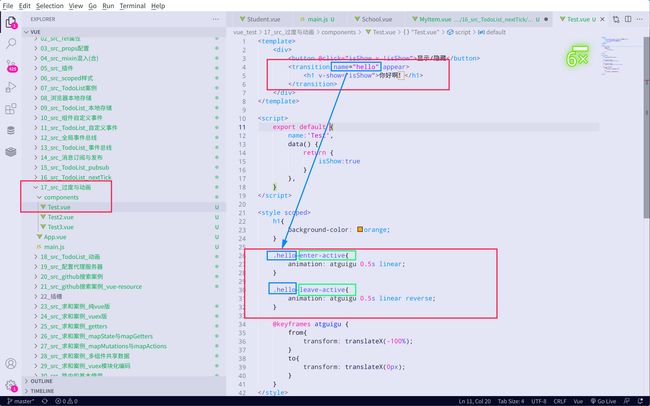Open the File menu
The width and height of the screenshot is (650, 406).
(8, 6)
